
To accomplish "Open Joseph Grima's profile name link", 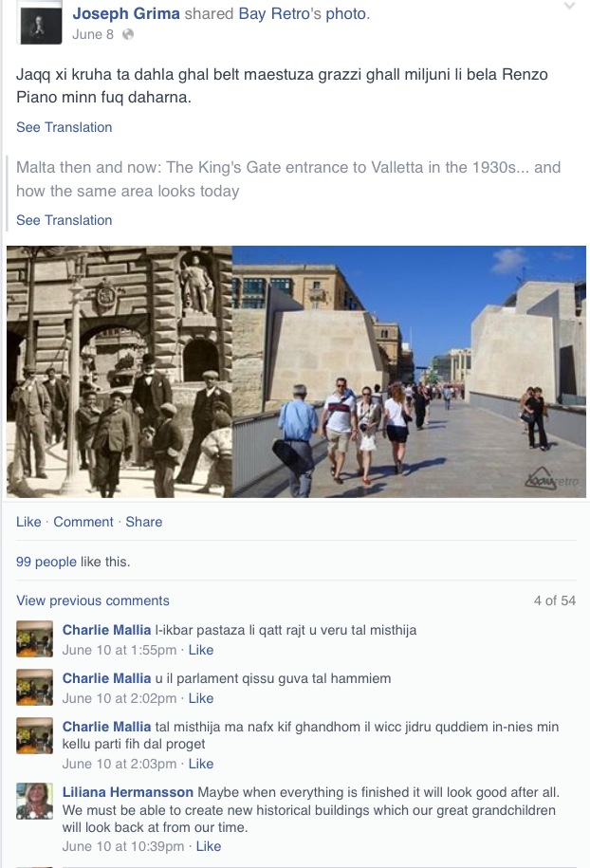I will click(x=126, y=14).
